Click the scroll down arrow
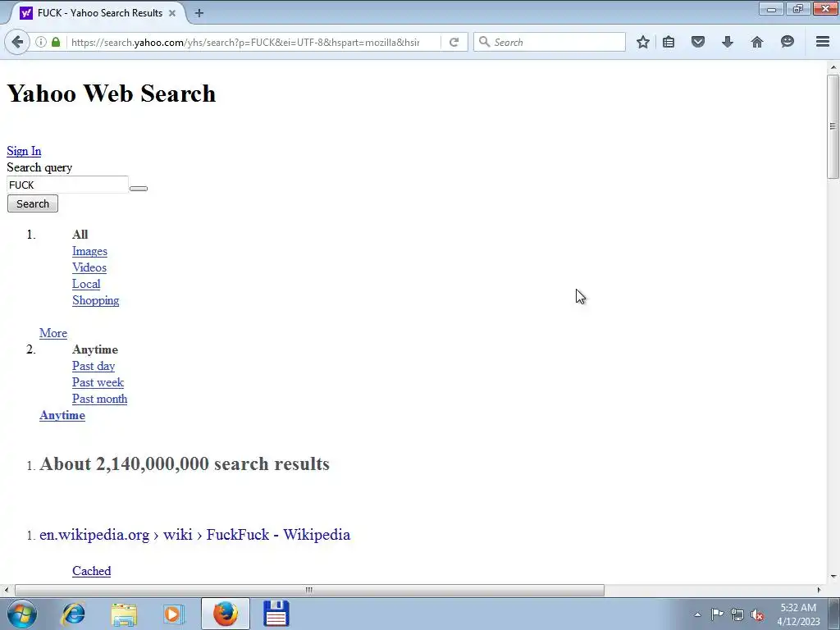Viewport: 840px width, 630px height. click(x=833, y=577)
